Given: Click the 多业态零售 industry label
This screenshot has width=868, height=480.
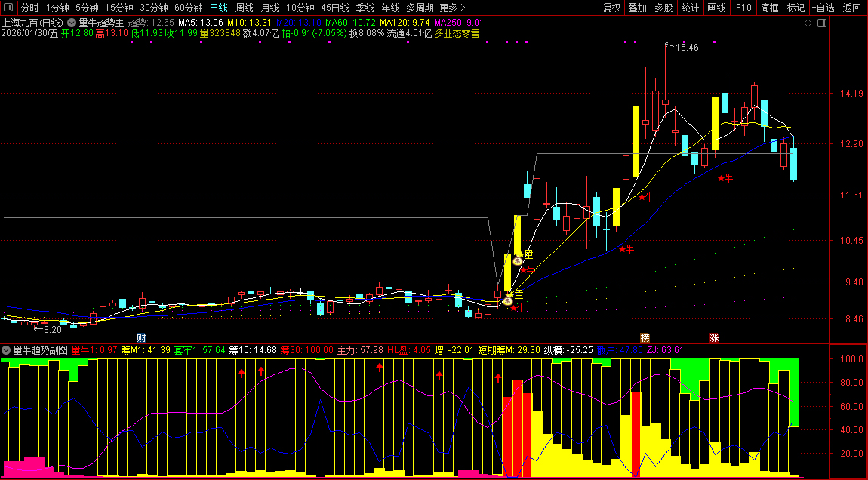Looking at the screenshot, I should (457, 33).
